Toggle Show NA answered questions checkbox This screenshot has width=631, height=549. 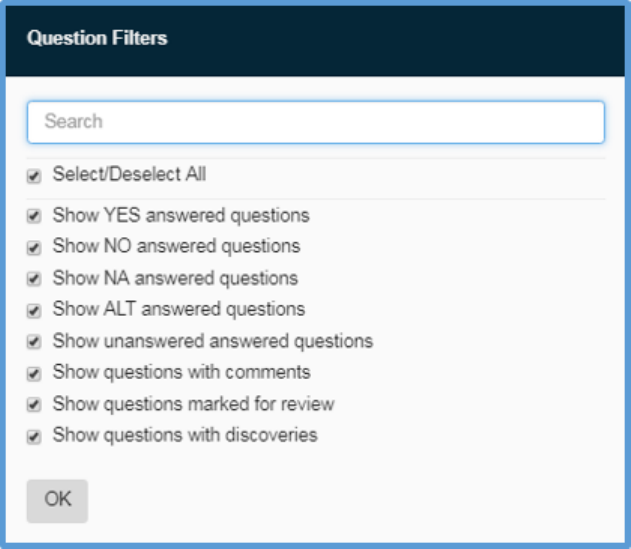pos(34,279)
